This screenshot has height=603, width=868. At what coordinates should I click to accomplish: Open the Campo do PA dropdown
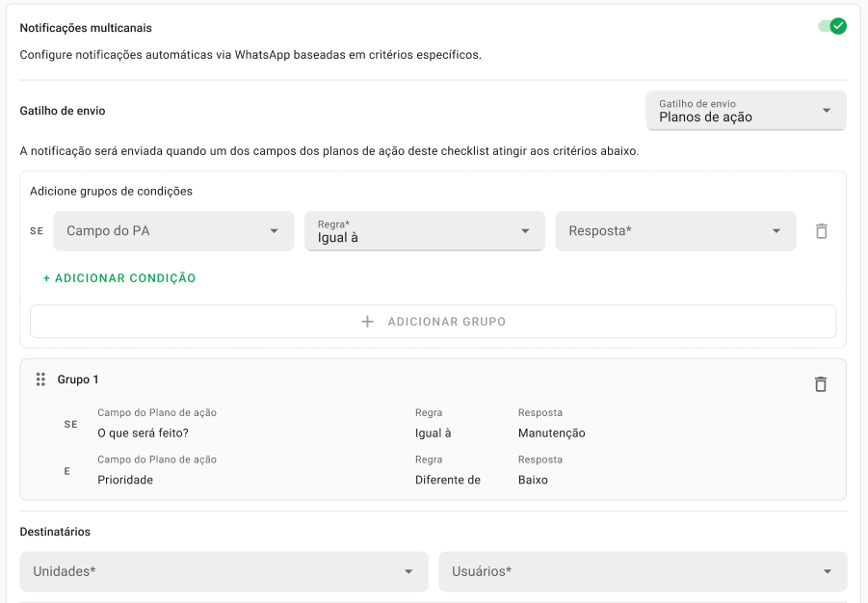point(173,231)
